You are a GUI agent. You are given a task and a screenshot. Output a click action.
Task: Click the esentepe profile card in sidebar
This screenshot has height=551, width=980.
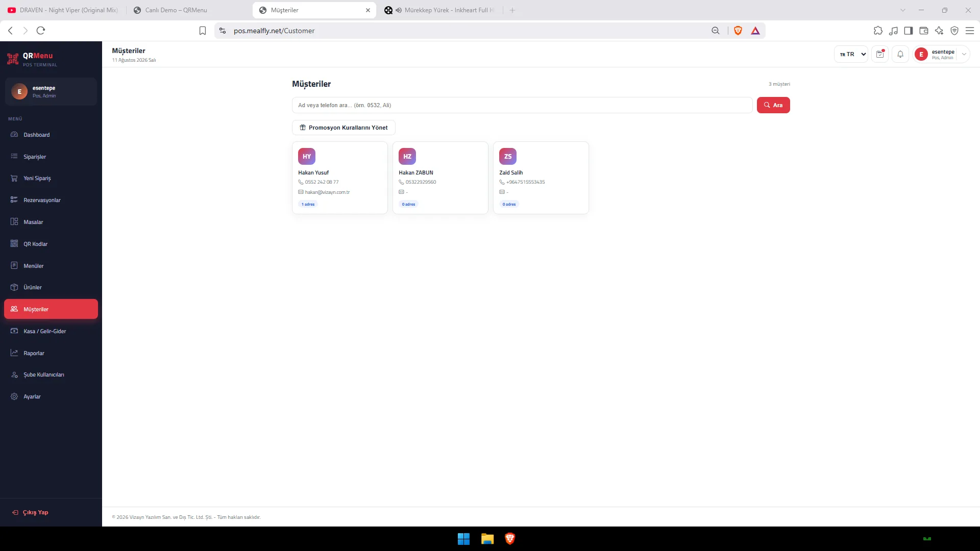point(51,91)
